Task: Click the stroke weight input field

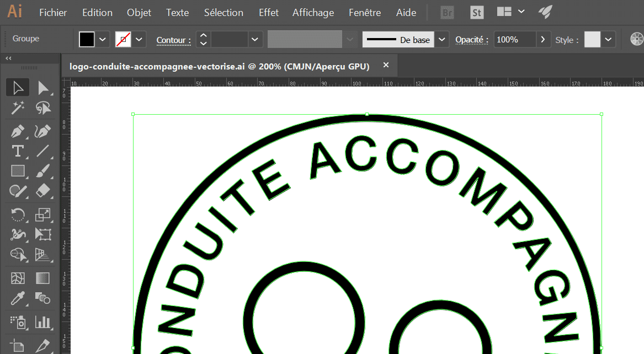Action: point(229,40)
